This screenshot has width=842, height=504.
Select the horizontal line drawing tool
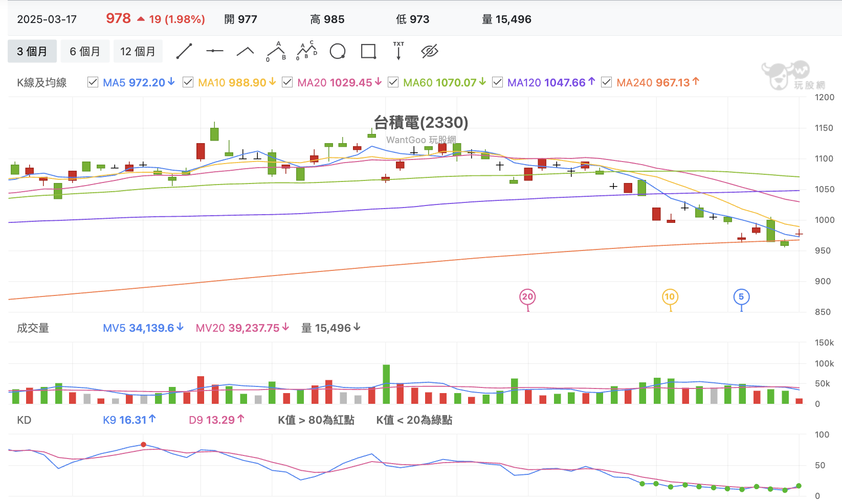tap(215, 51)
